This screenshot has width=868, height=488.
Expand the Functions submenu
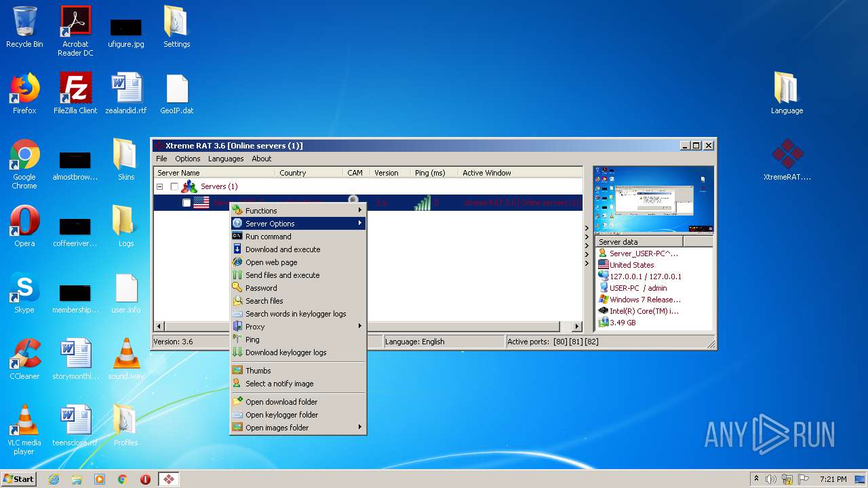click(298, 211)
